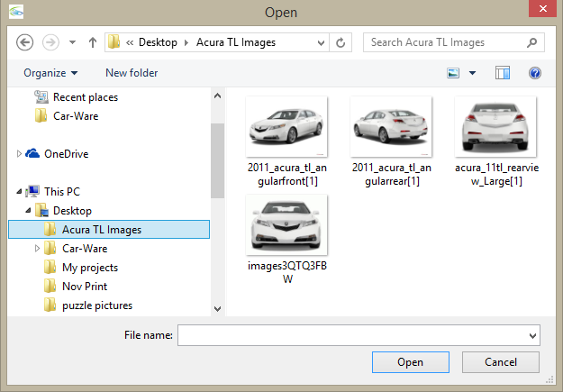Click the navigation pane scroll up arrow
The width and height of the screenshot is (563, 392).
pyautogui.click(x=218, y=96)
